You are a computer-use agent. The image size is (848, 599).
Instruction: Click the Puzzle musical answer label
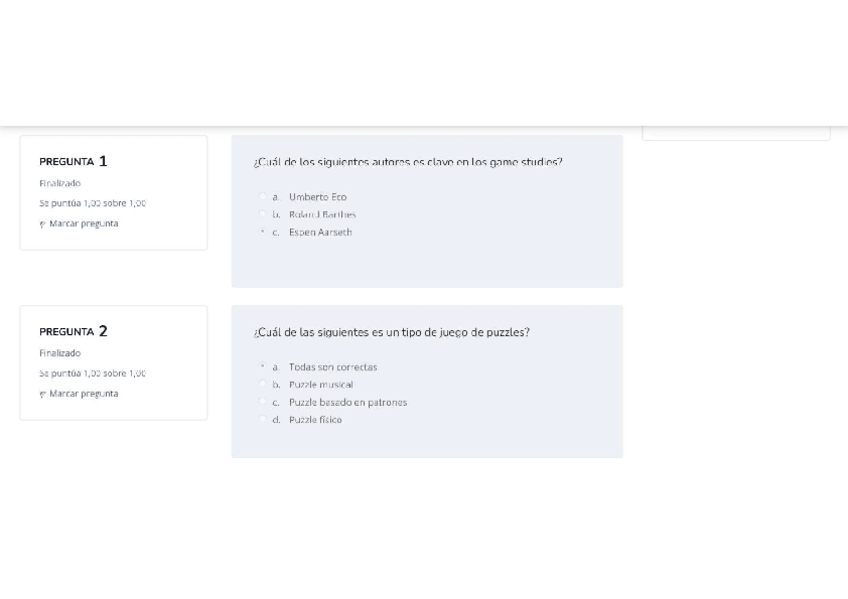321,384
